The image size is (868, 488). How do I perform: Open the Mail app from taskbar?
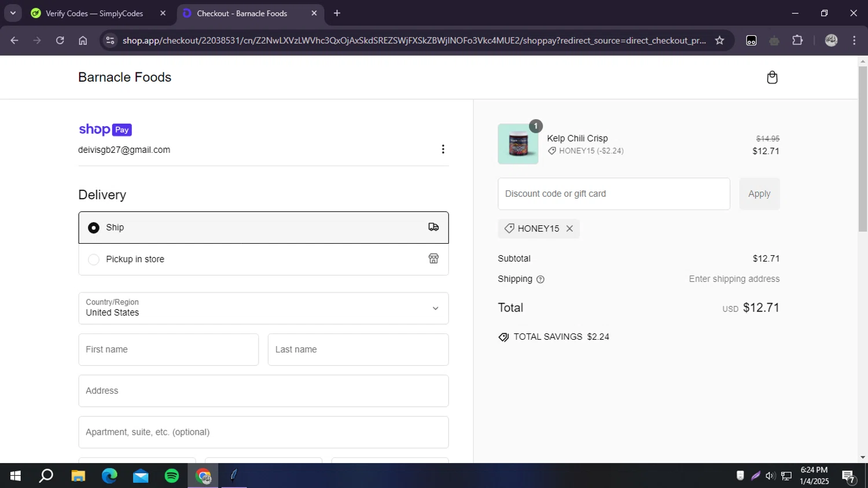tap(141, 476)
